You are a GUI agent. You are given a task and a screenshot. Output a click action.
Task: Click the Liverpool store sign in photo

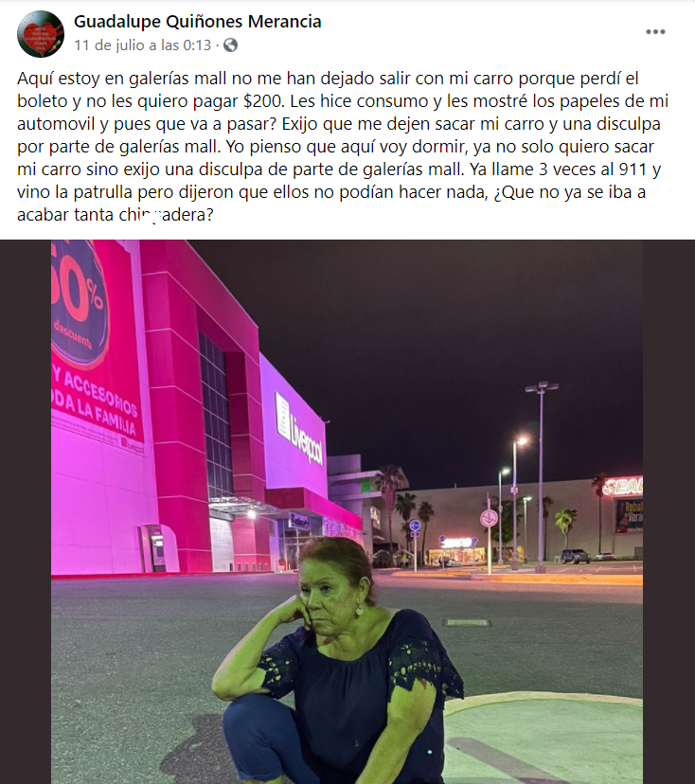(x=299, y=428)
